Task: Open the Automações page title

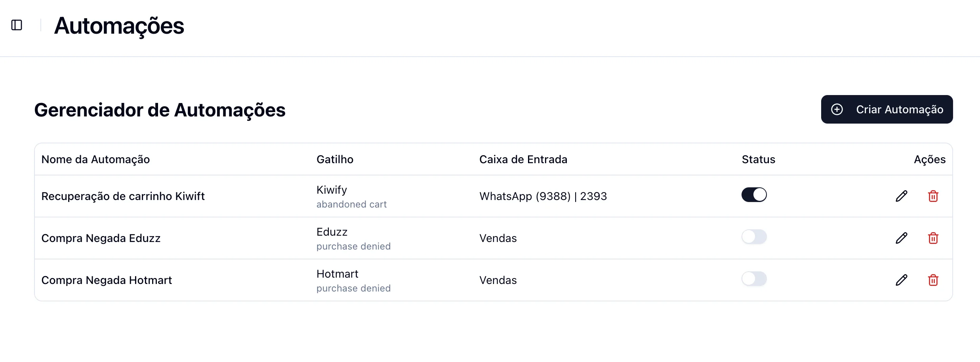Action: point(119,25)
